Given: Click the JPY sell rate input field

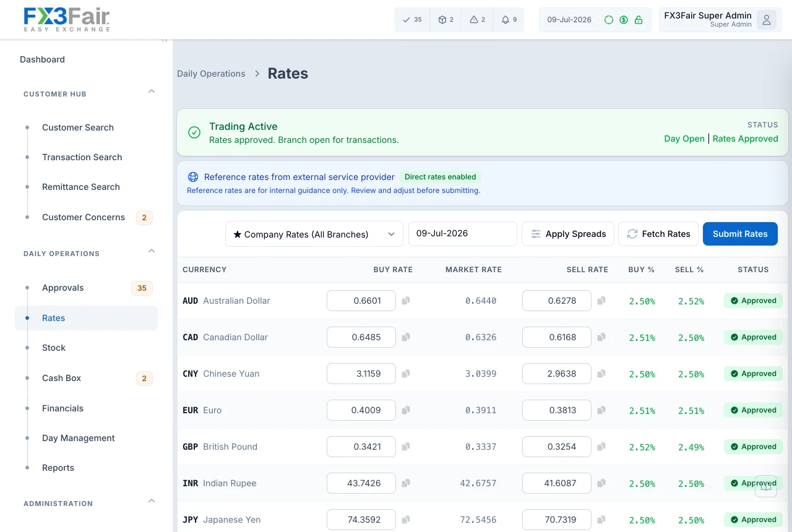Looking at the screenshot, I should pyautogui.click(x=557, y=520).
